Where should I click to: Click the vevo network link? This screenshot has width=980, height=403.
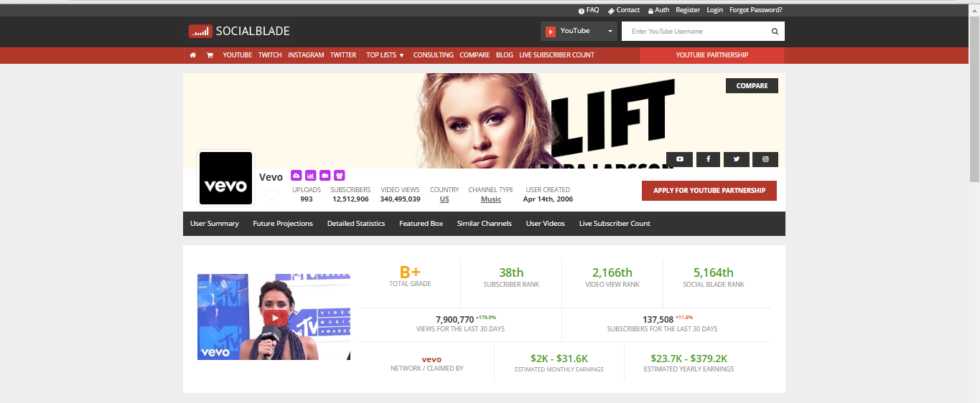[431, 359]
